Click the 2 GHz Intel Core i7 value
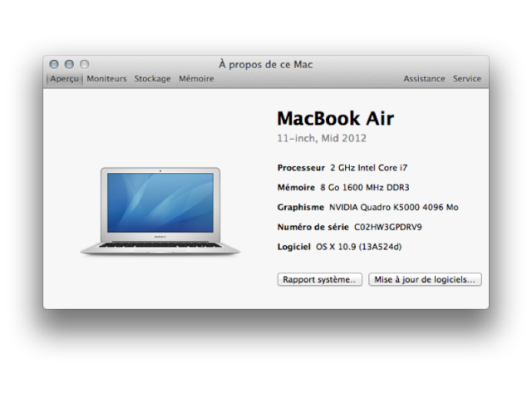 [x=369, y=168]
